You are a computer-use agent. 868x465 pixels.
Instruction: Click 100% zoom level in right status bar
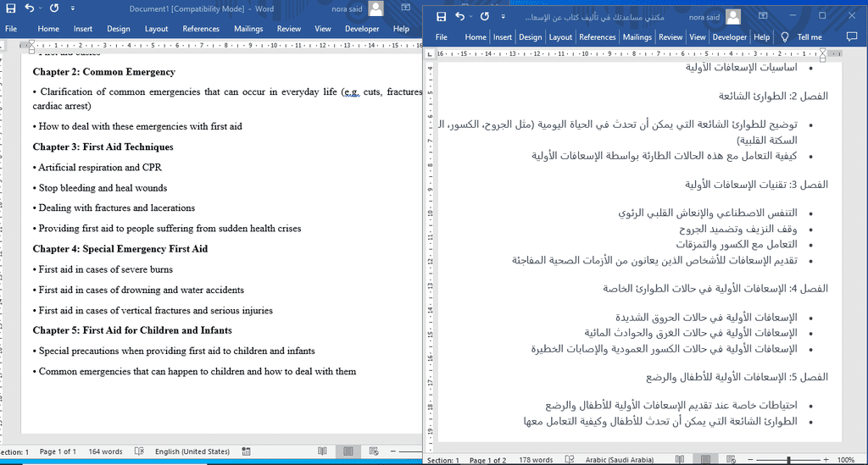pos(845,459)
